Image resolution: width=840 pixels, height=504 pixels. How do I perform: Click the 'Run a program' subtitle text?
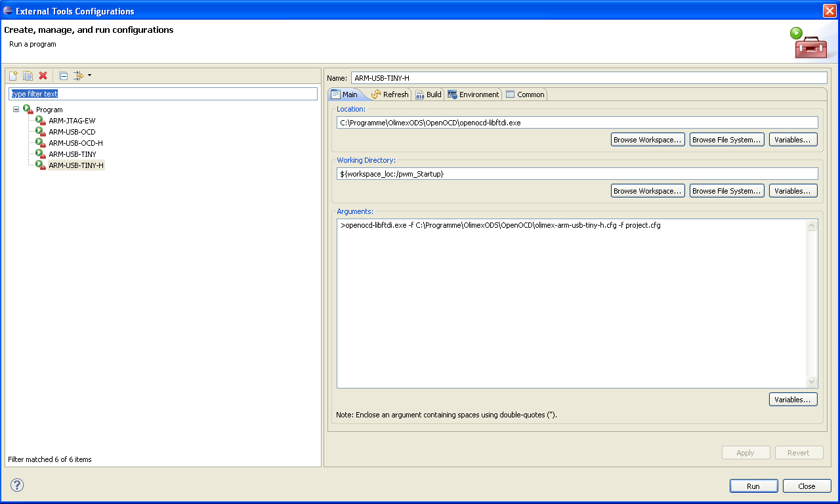pos(33,44)
